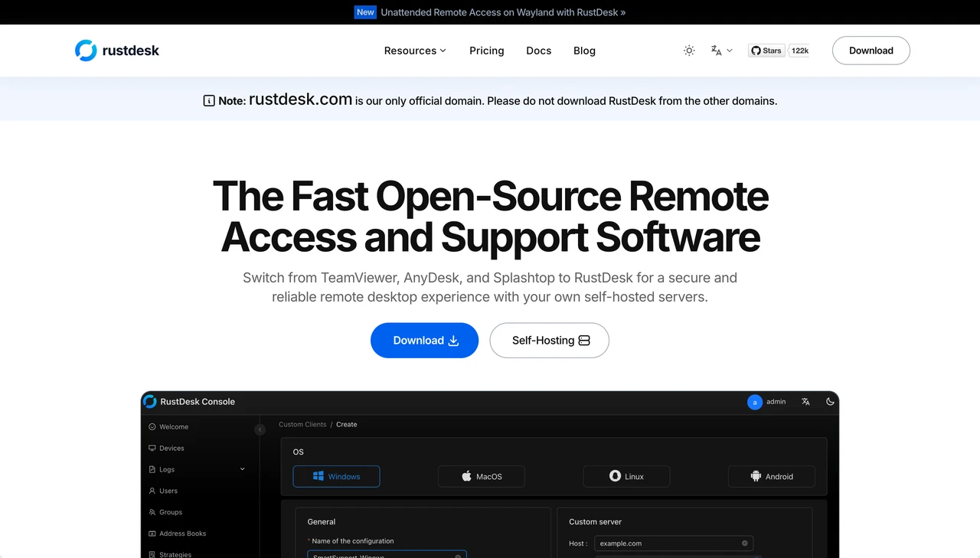Toggle the console dark mode moon icon
Viewport: 980px width, 558px height.
[830, 402]
